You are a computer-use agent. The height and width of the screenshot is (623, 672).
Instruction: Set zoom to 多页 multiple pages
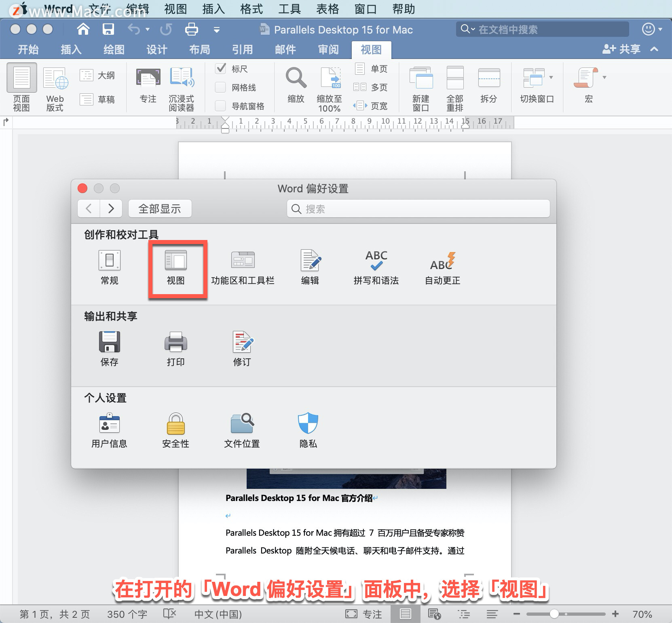pyautogui.click(x=371, y=87)
